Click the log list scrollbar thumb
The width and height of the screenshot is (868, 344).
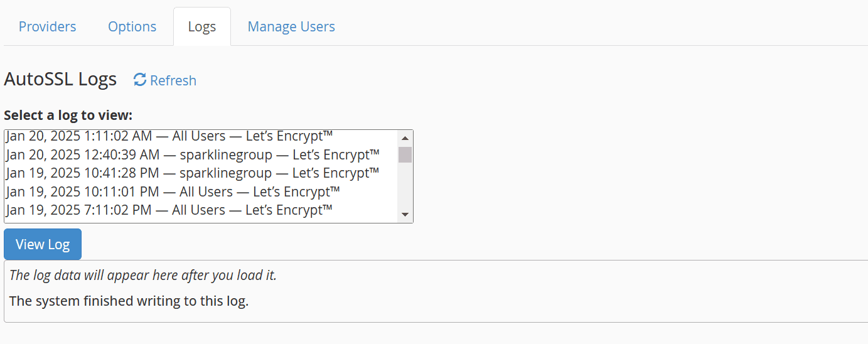[405, 154]
